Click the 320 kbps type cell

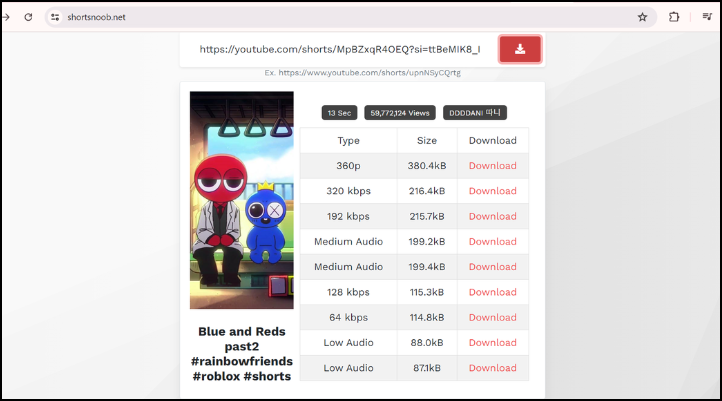coord(349,191)
